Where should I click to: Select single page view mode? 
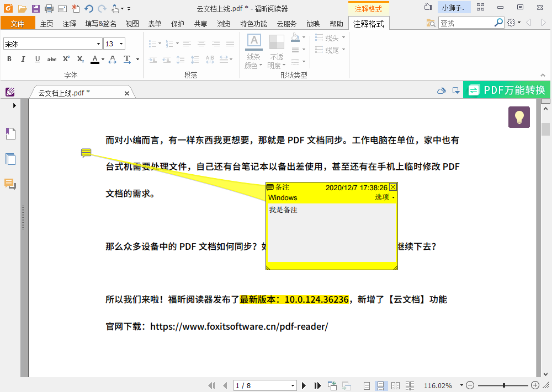pos(367,386)
